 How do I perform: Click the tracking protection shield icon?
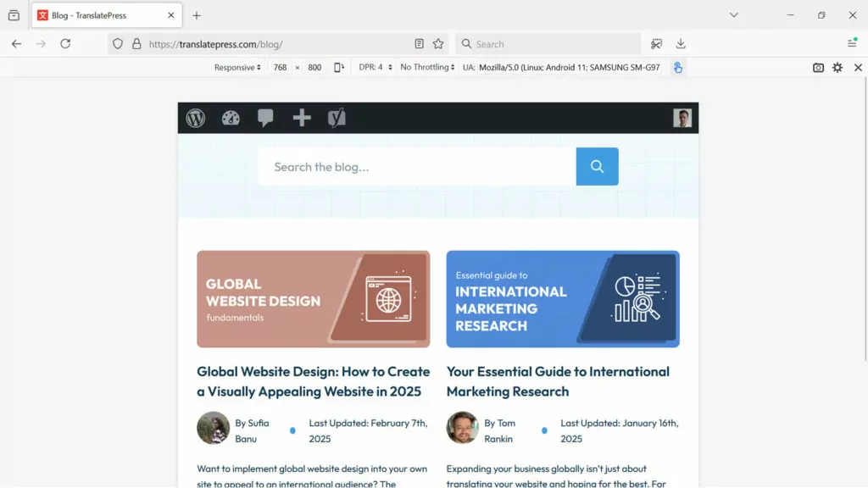118,44
